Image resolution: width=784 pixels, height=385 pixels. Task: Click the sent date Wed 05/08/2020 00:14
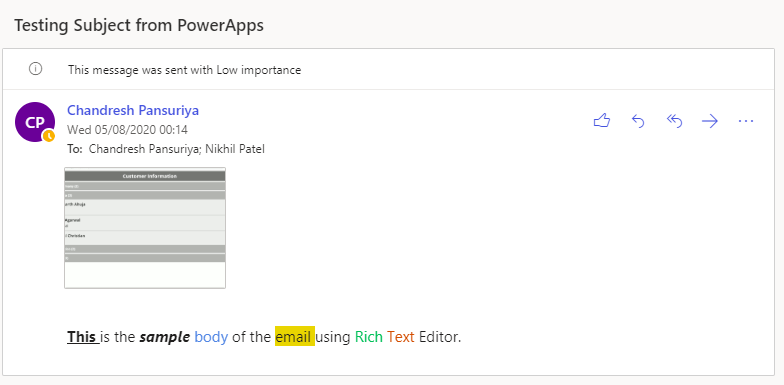coord(128,130)
